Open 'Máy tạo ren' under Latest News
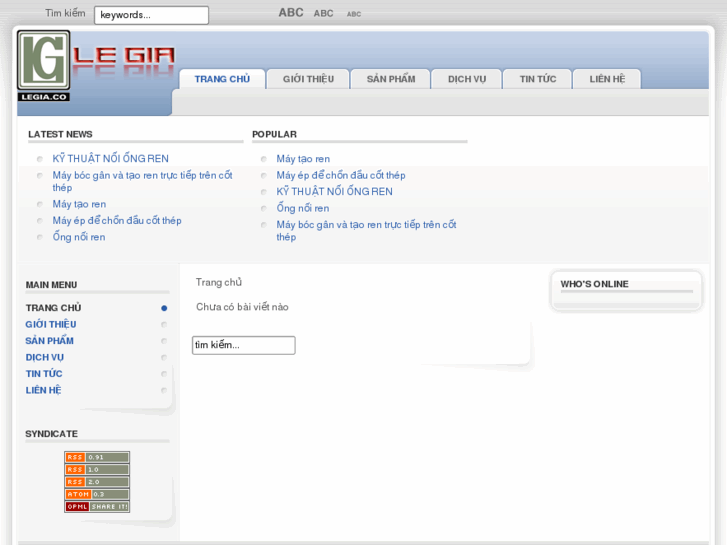Viewport: 727px width, 545px height. tap(79, 204)
